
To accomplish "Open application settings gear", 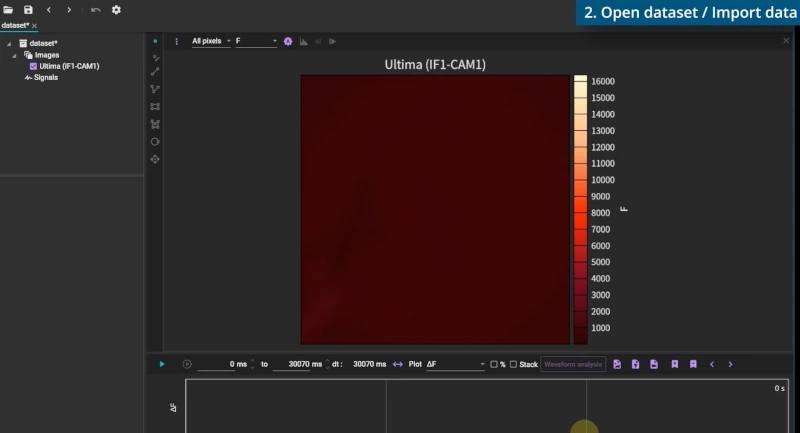I will 116,10.
